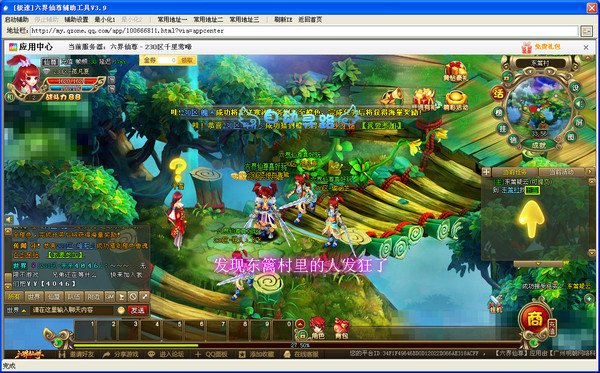Click the chat sound speaker icon
Screen dimensions: 600x373
point(9,220)
